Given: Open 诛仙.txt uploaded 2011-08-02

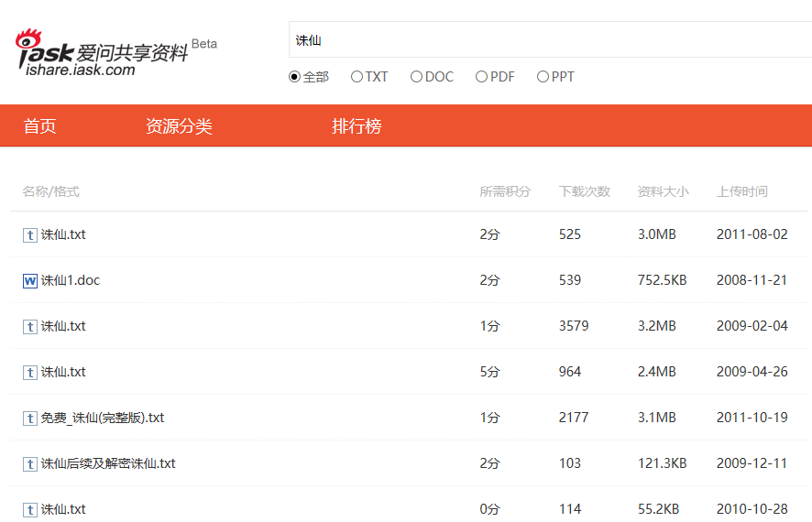Looking at the screenshot, I should (63, 234).
